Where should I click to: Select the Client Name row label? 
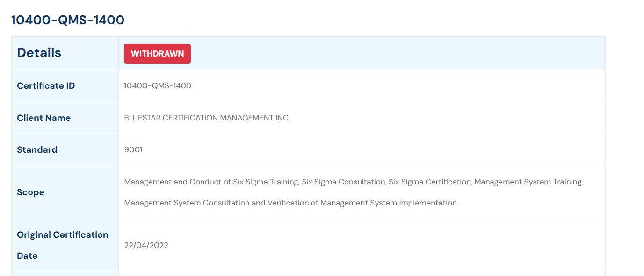[43, 118]
